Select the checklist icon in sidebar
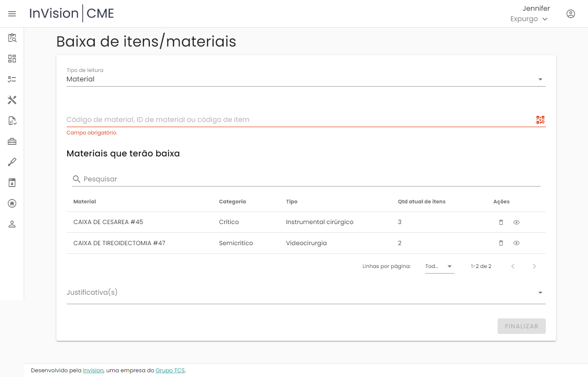This screenshot has width=588, height=377. [x=12, y=79]
